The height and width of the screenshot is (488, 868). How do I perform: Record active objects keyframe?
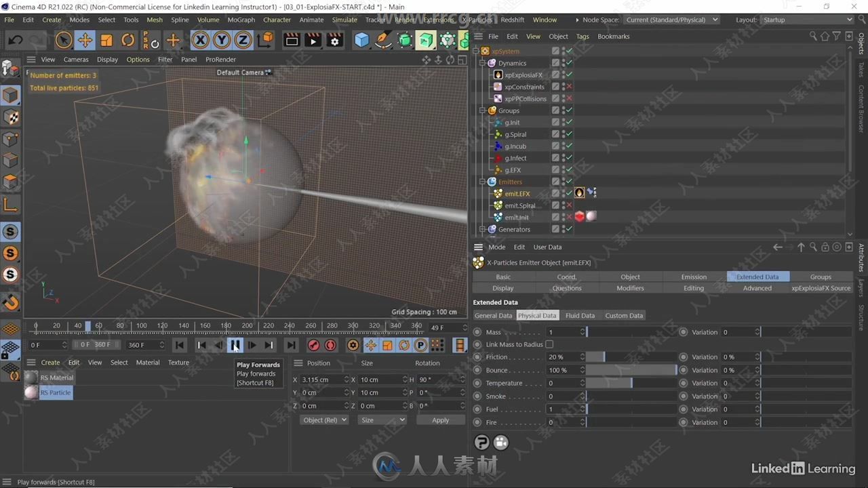(313, 345)
